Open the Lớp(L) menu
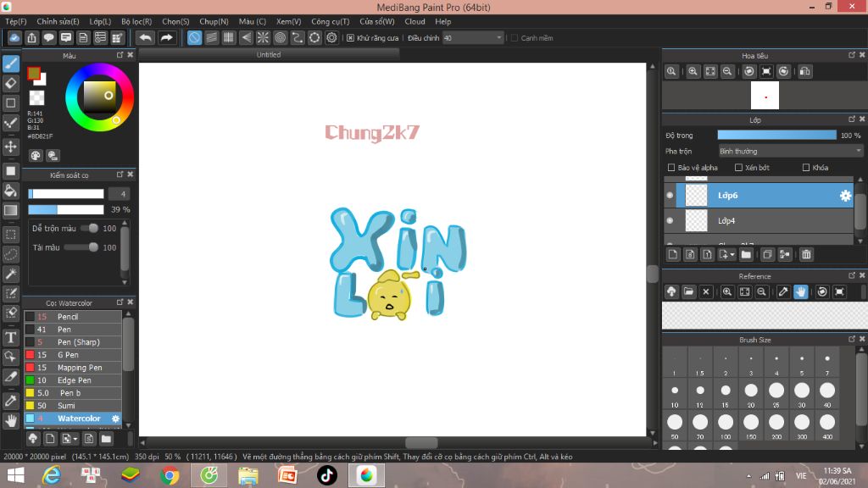The width and height of the screenshot is (868, 488). click(100, 21)
